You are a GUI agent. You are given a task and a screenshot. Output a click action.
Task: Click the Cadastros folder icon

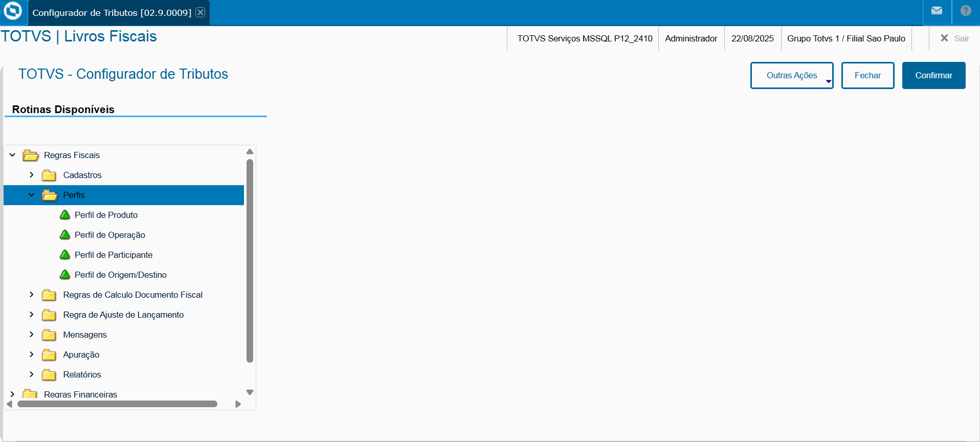click(49, 175)
